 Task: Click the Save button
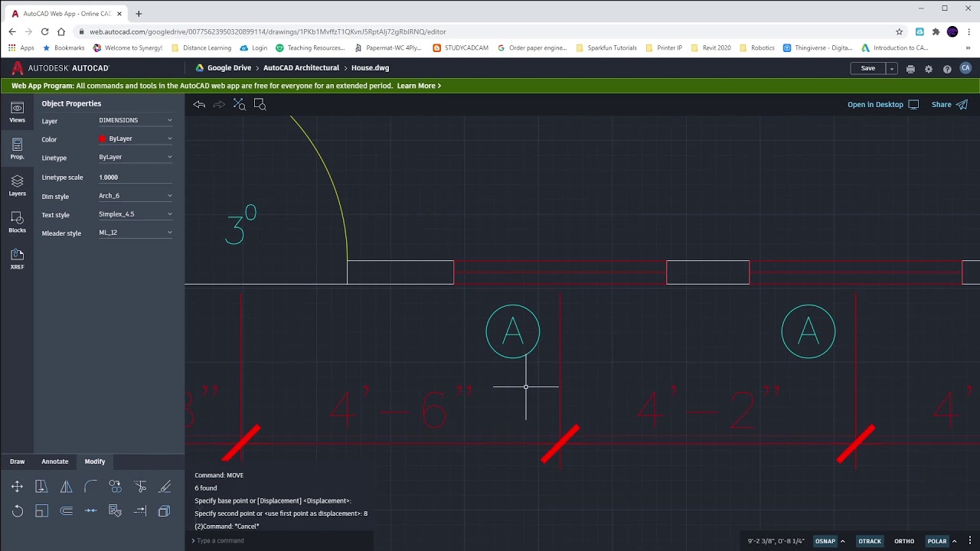pyautogui.click(x=868, y=68)
